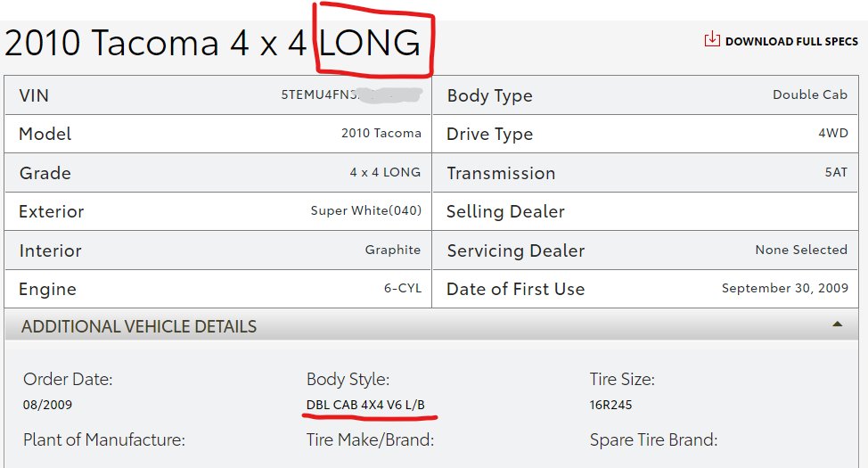Click the Order Date 08/2009 value
Screen dimensions: 868x468
pos(47,405)
